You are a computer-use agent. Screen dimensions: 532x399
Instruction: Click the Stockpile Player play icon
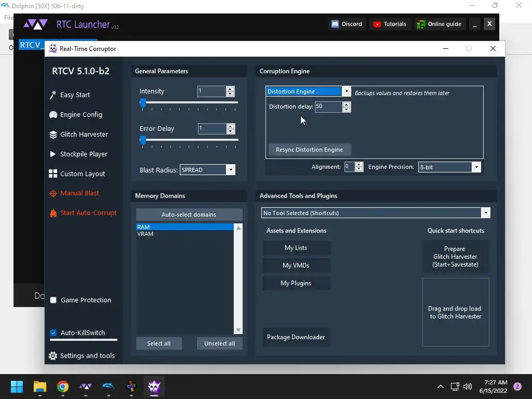pos(52,154)
